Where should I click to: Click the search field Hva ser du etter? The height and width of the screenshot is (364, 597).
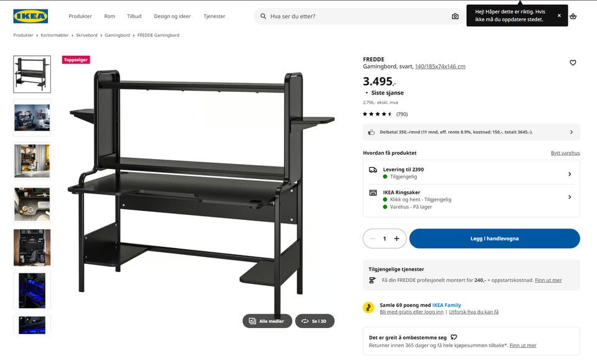[358, 16]
